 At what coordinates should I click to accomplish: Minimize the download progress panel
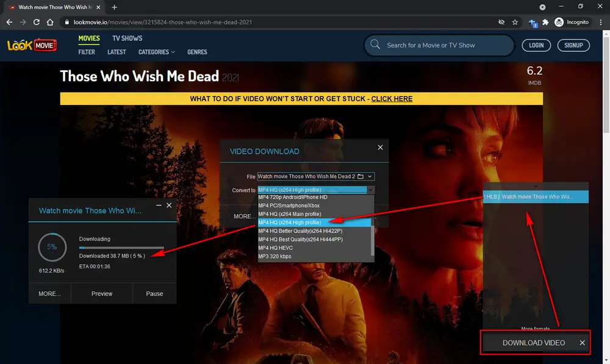[x=159, y=205]
